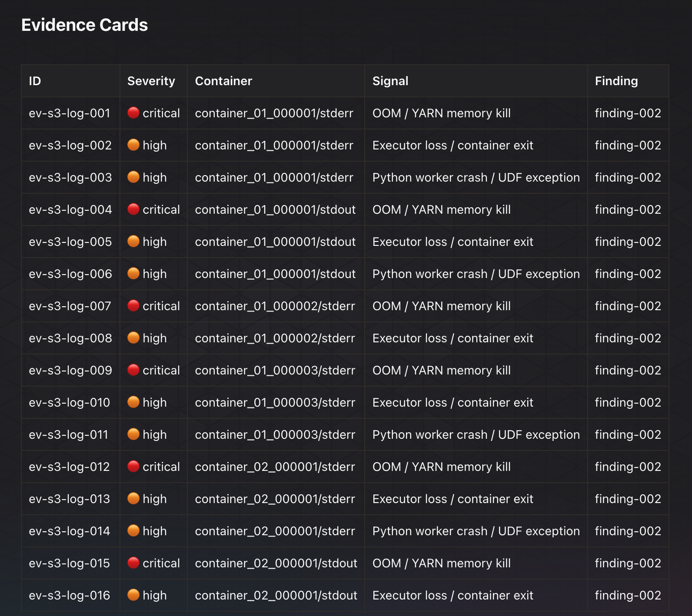Click finding-002 in row ev-s3-log-001
This screenshot has width=692, height=616.
[x=628, y=113]
